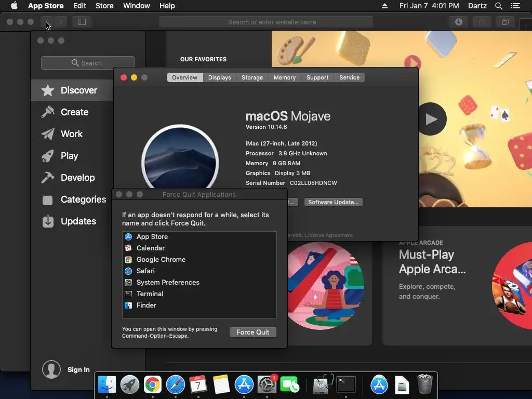Open FaceTime from the Dock

point(290,385)
